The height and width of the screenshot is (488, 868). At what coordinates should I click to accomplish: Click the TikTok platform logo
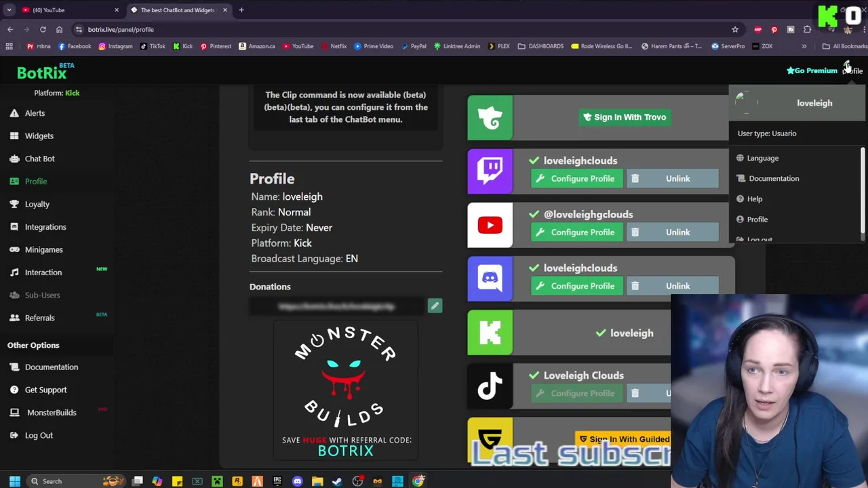tap(490, 386)
